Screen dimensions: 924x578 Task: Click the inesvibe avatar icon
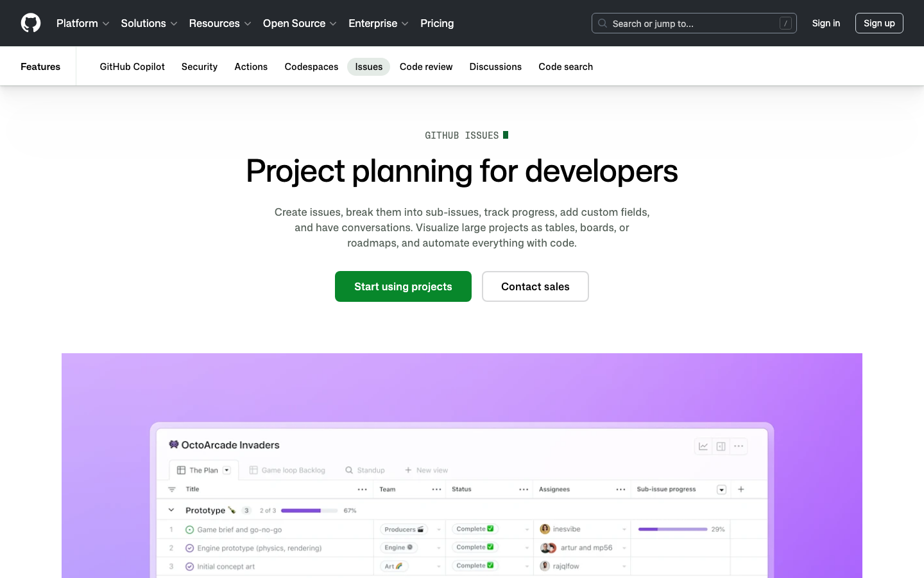[545, 529]
